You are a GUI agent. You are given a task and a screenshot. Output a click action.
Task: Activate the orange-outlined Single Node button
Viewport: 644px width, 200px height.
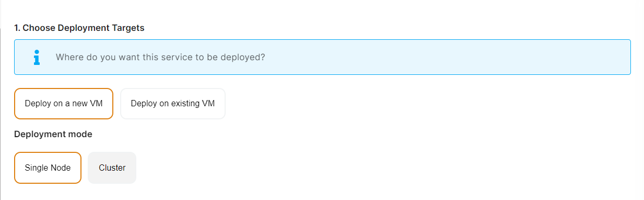(x=48, y=168)
